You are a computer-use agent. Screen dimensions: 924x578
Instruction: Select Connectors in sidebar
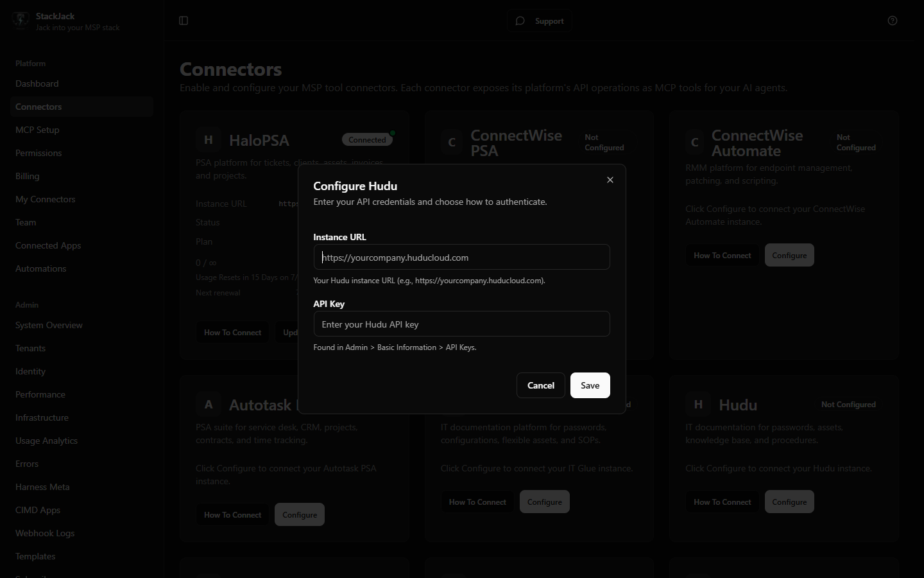tap(81, 107)
